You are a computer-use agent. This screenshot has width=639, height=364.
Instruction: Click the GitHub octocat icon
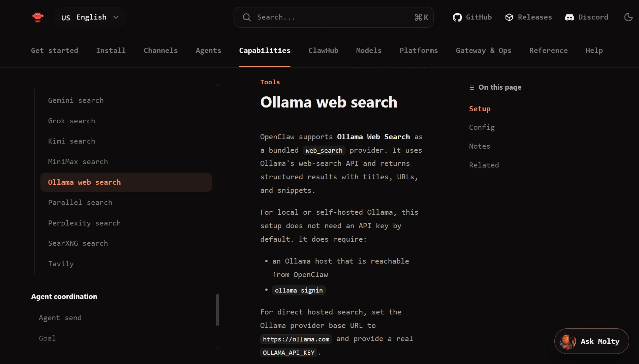tap(457, 17)
